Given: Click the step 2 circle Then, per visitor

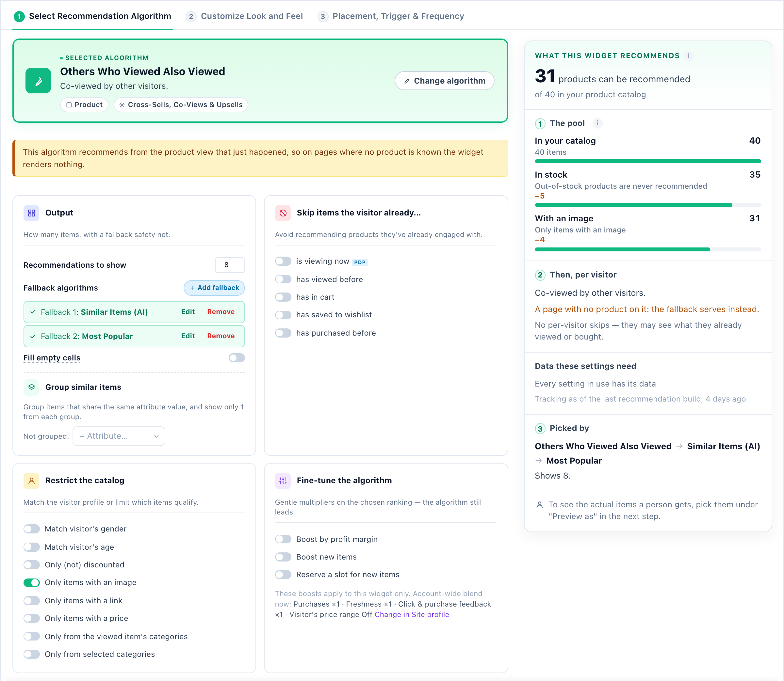Looking at the screenshot, I should 540,275.
